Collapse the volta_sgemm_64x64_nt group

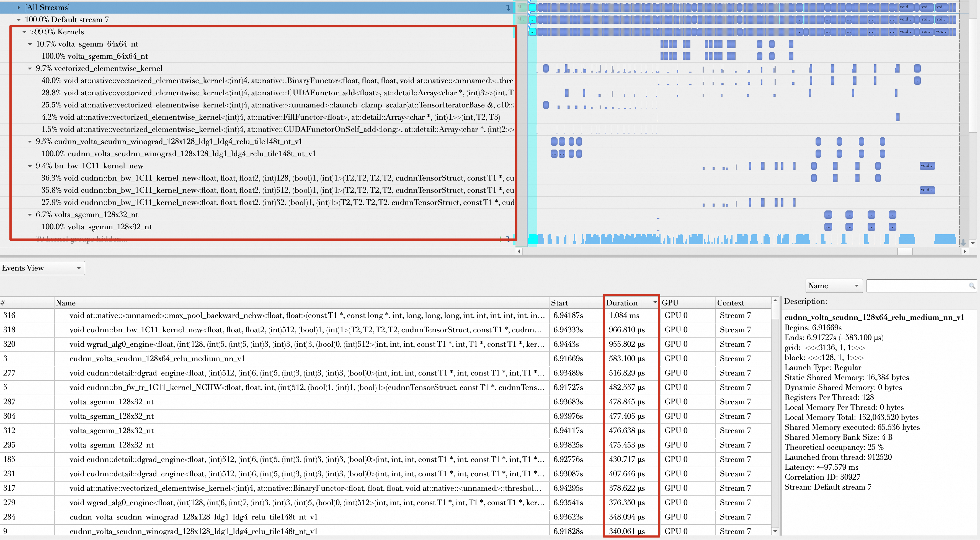(30, 44)
